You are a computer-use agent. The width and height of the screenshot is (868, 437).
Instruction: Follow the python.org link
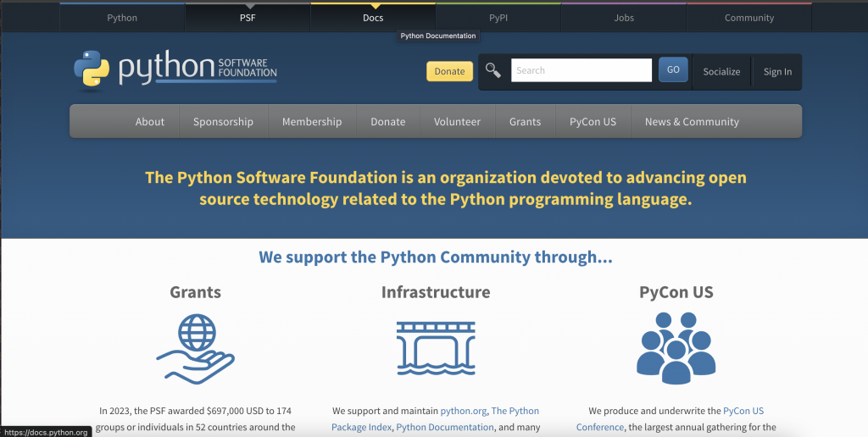464,411
